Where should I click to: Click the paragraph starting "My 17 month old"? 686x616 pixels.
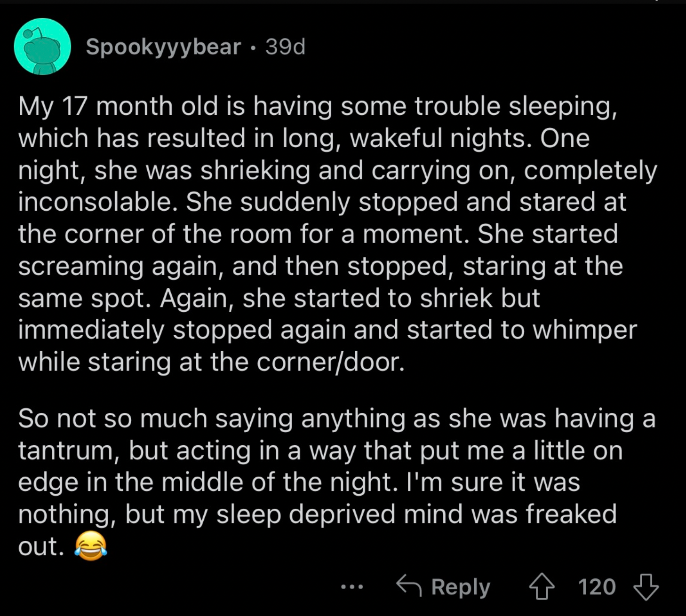coord(337,234)
